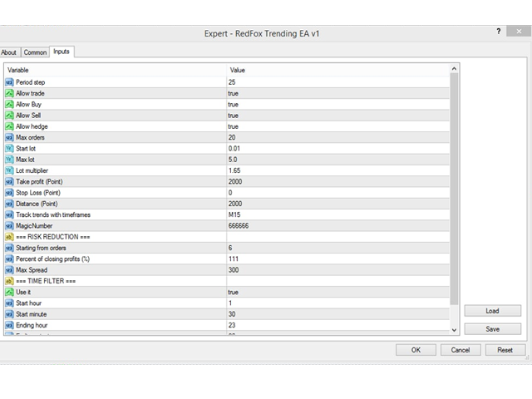The width and height of the screenshot is (532, 399).
Task: Click the Reset button
Action: 505,350
